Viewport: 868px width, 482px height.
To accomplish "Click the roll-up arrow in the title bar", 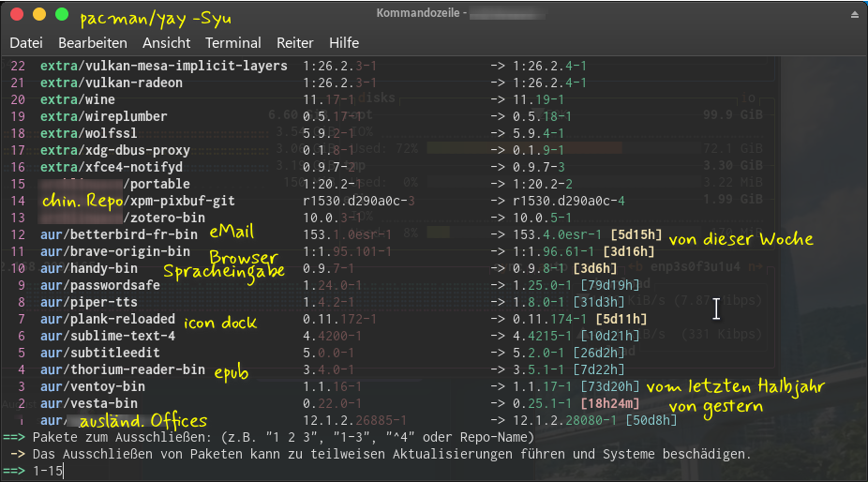I will click(x=855, y=15).
